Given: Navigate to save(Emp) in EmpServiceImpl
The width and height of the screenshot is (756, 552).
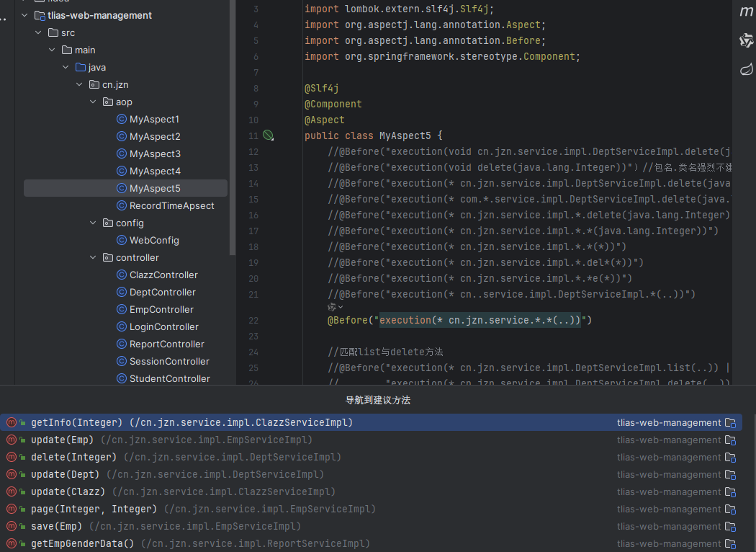Looking at the screenshot, I should click(x=371, y=527).
